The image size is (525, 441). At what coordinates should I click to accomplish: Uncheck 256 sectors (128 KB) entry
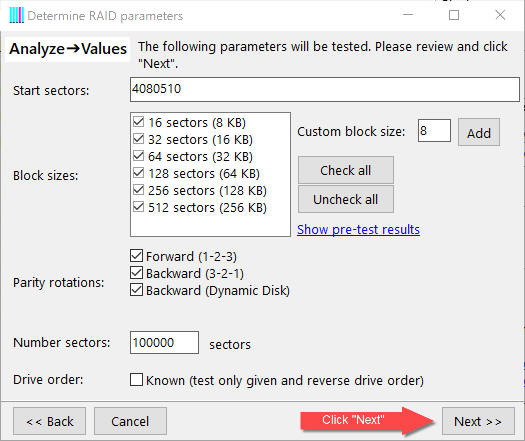[x=138, y=190]
